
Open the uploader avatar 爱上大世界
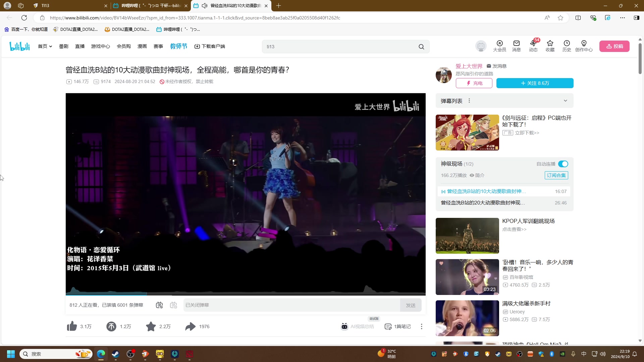pos(444,75)
